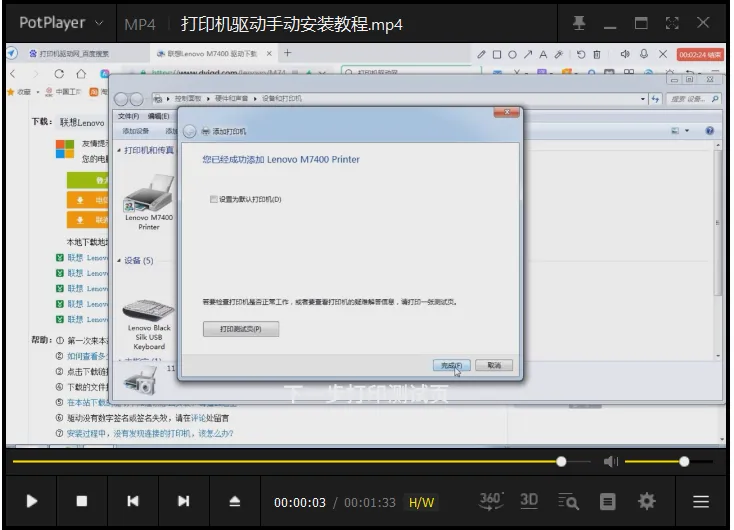Switch to 打印机驱动网 百度搜索 browser tab

point(73,54)
